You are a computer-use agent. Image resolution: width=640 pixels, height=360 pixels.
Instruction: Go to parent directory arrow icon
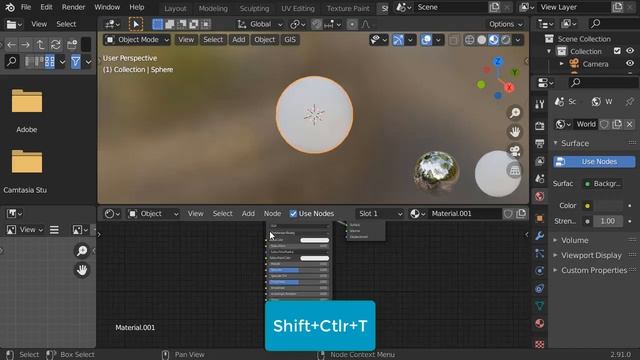(40, 44)
